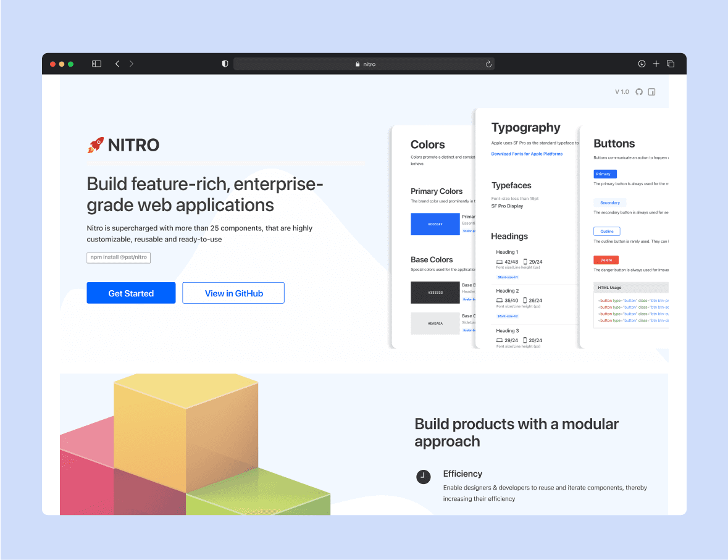Viewport: 728px width, 560px height.
Task: Click the Primary Colors subheading
Action: coord(437,191)
